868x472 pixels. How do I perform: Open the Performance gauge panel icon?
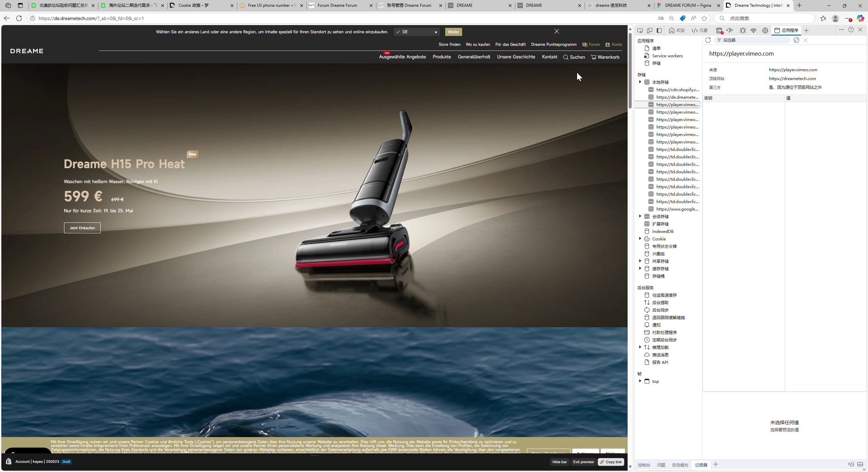coord(730,31)
